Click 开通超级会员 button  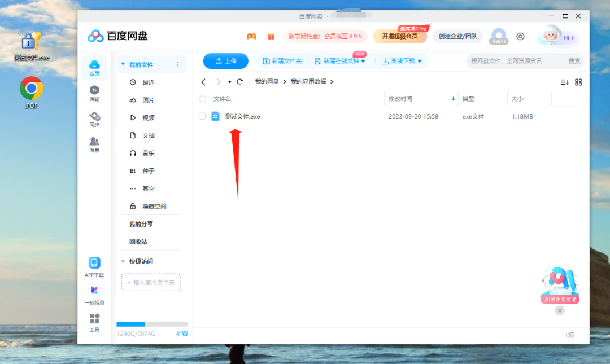(x=399, y=37)
